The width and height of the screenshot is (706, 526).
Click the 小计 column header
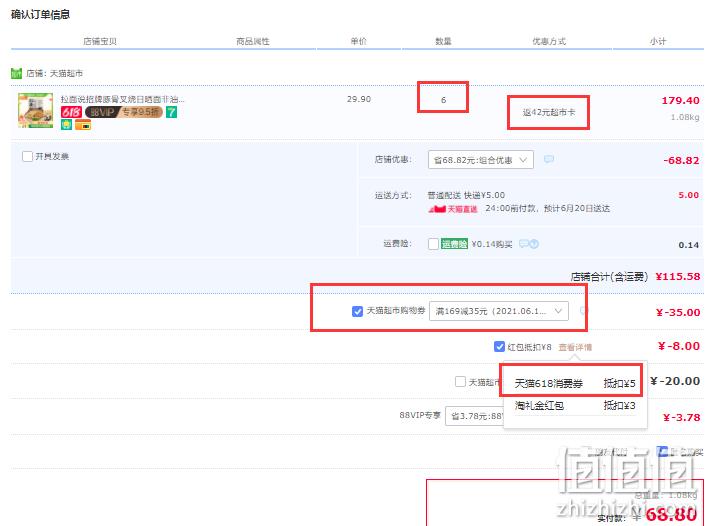[657, 41]
